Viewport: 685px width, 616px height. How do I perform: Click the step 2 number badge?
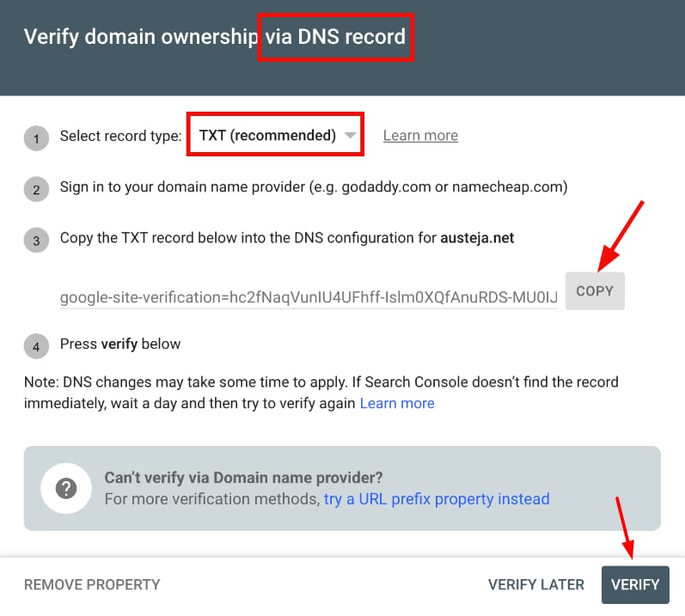(36, 190)
